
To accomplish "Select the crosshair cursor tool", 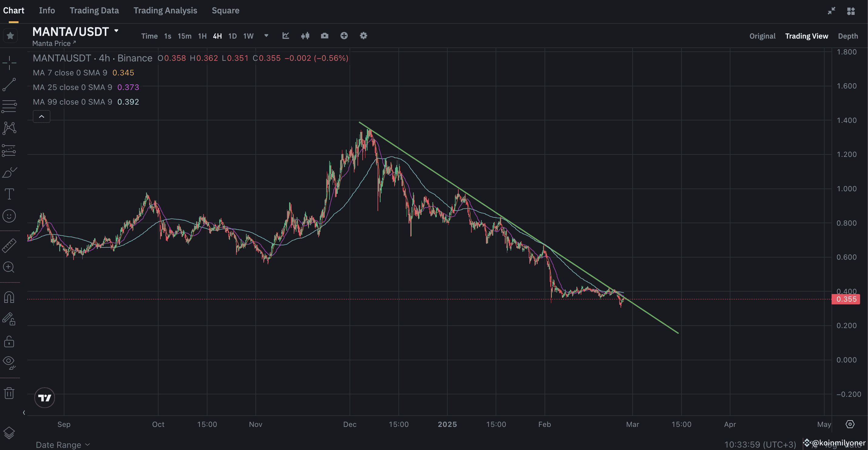I will pos(10,63).
